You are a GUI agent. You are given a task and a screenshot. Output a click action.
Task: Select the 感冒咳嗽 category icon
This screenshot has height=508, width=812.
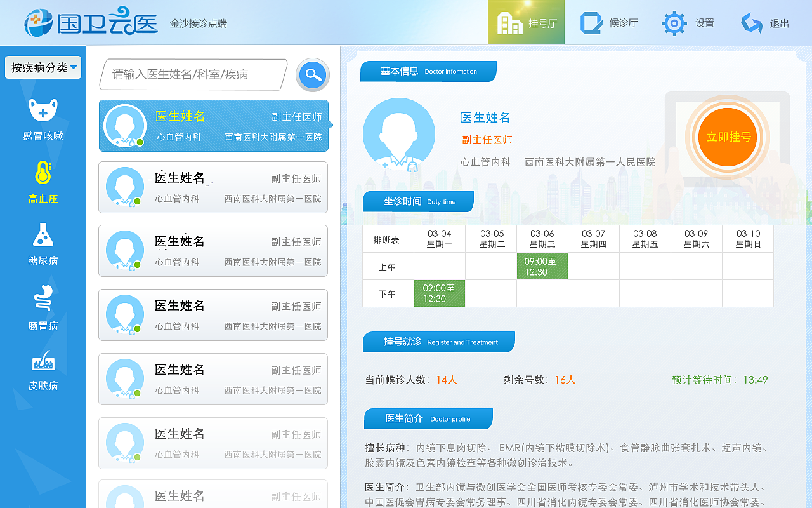43,110
